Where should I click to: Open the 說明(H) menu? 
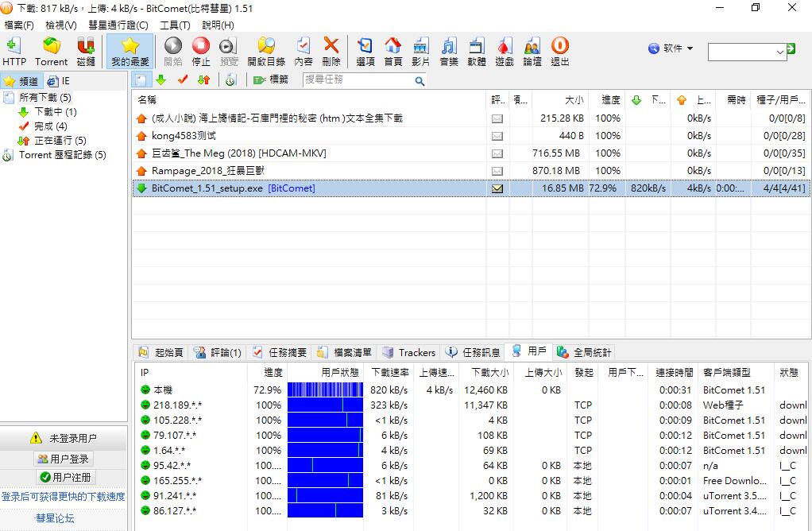[218, 25]
